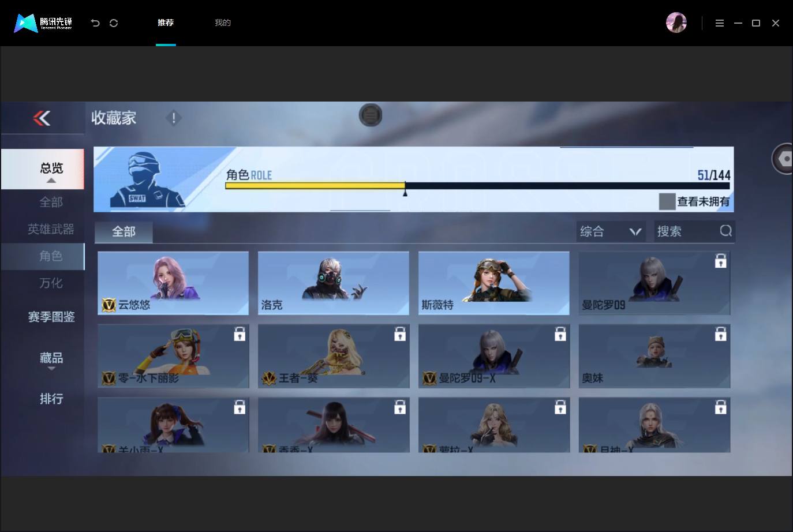Click the 零-水下丽影 character name
The image size is (793, 532).
pos(149,378)
